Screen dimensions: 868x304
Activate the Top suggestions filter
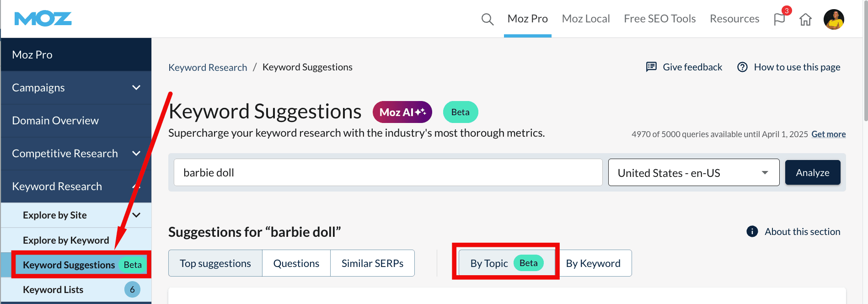(215, 263)
